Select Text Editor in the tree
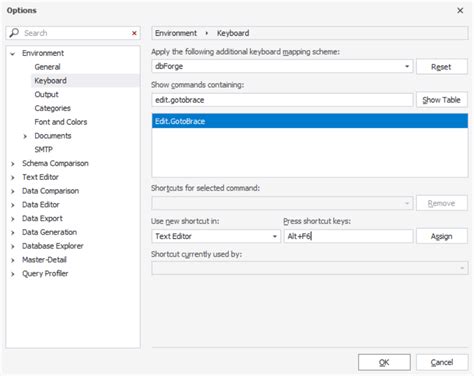 click(x=40, y=177)
